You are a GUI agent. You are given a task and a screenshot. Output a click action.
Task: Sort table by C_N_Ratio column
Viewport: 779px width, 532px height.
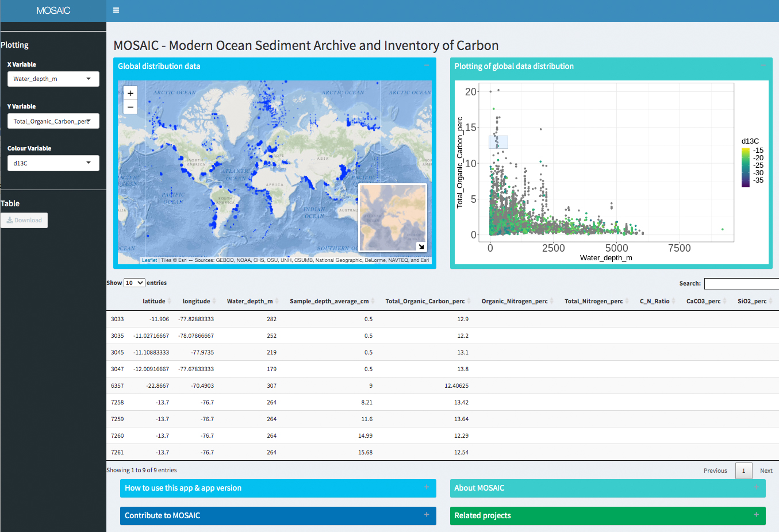coord(655,301)
